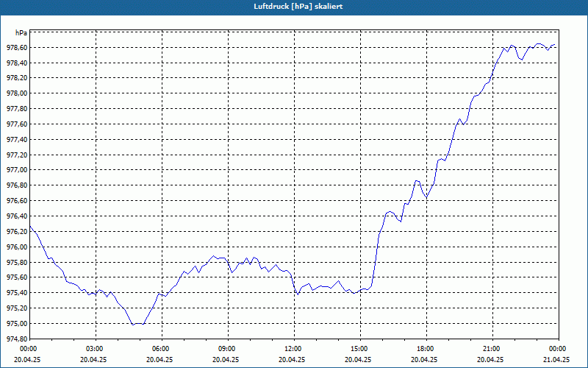Viewport: 588px width, 368px height.
Task: Click the 974,80 y-axis label
Action: (17, 339)
